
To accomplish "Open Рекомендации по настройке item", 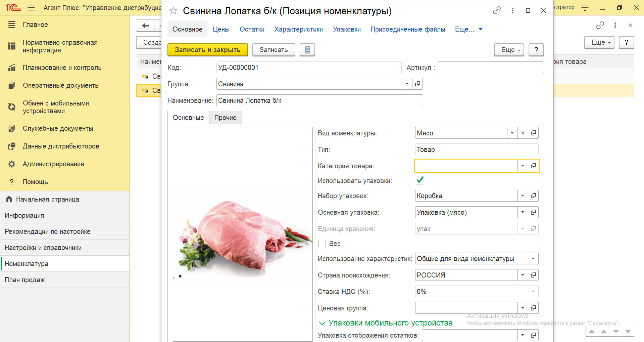I will (65, 231).
